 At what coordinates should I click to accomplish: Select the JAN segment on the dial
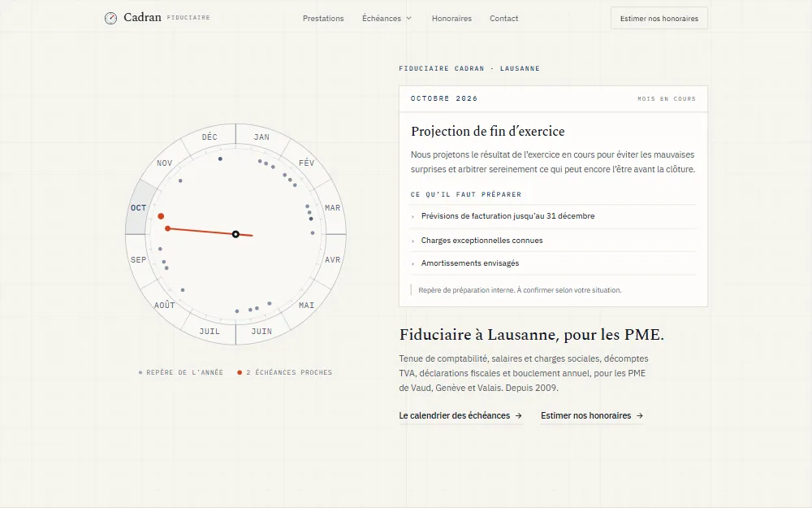coord(261,137)
